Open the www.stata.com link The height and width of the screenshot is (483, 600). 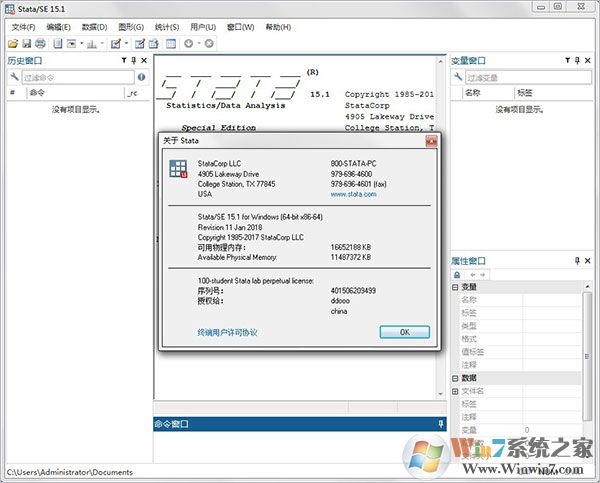tap(354, 194)
